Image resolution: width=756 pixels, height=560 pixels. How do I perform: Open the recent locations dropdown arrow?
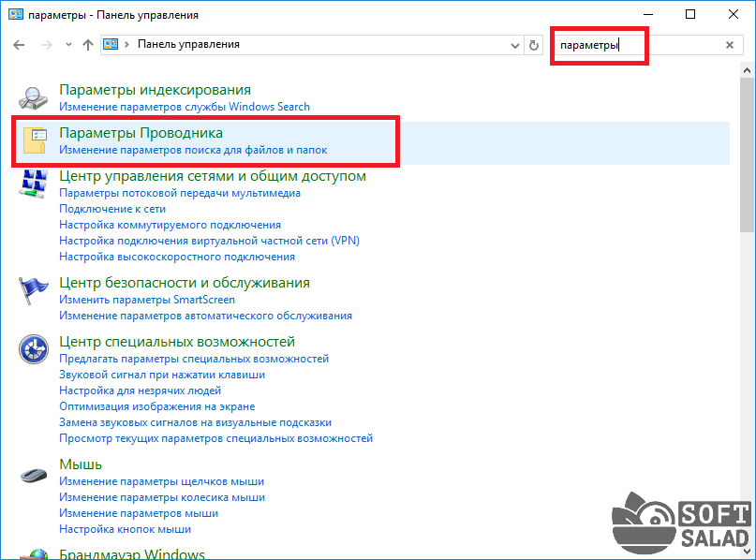coord(68,45)
